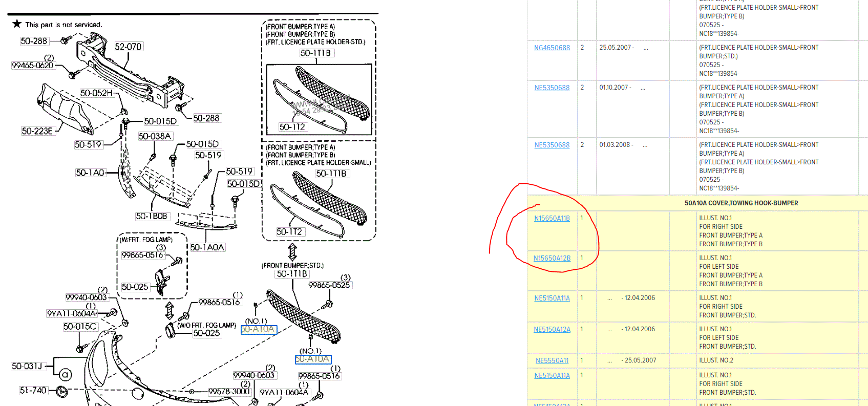Select 50-1T1B label in HOLDER-STD. box

[316, 53]
